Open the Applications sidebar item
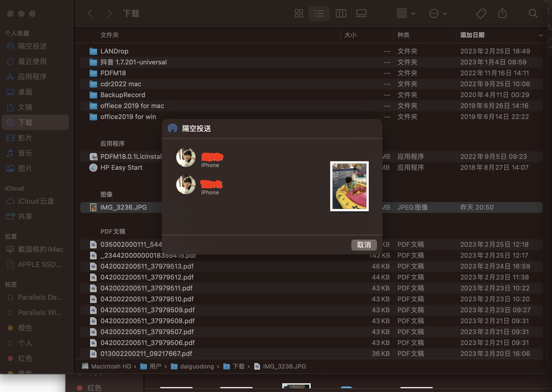The width and height of the screenshot is (552, 392). tap(32, 77)
